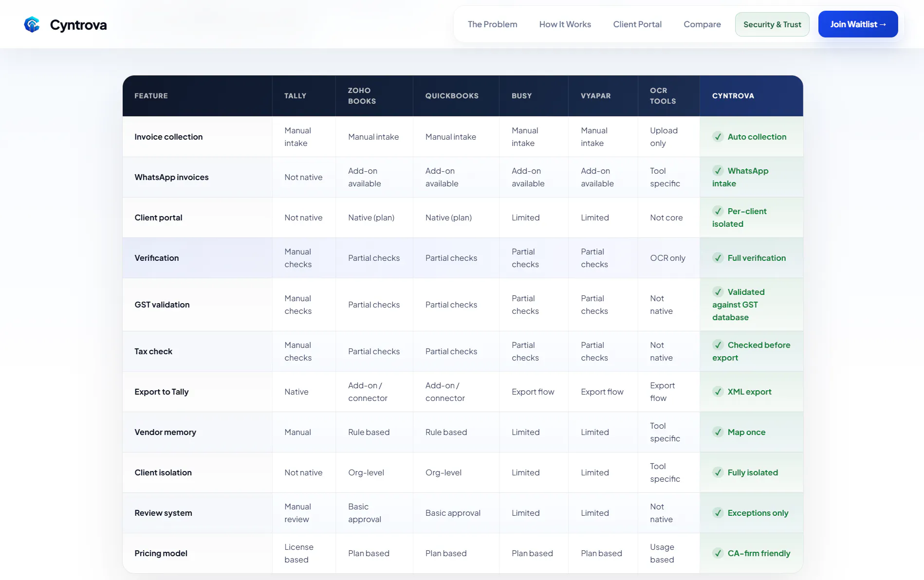
Task: Click the check icon beside Exceptions only
Action: 718,513
